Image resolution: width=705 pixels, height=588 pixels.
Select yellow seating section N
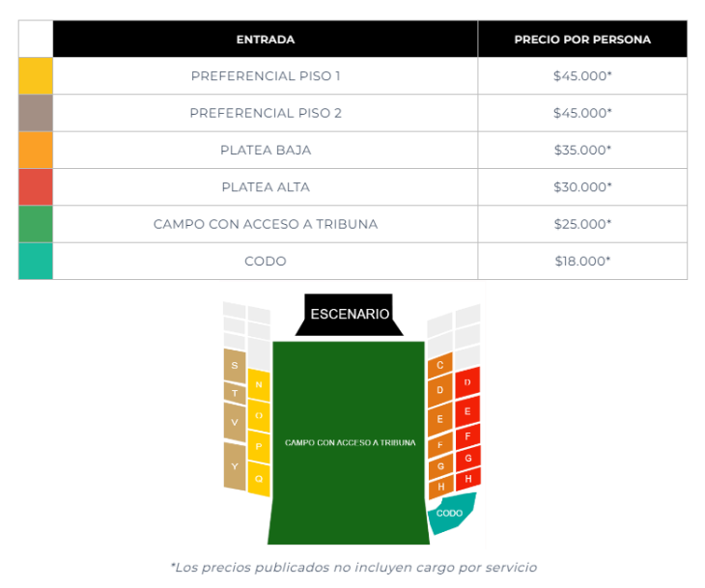click(259, 385)
